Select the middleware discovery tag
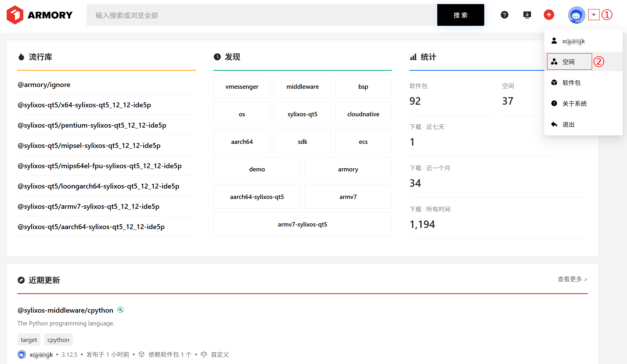Image resolution: width=627 pixels, height=364 pixels. coord(302,86)
